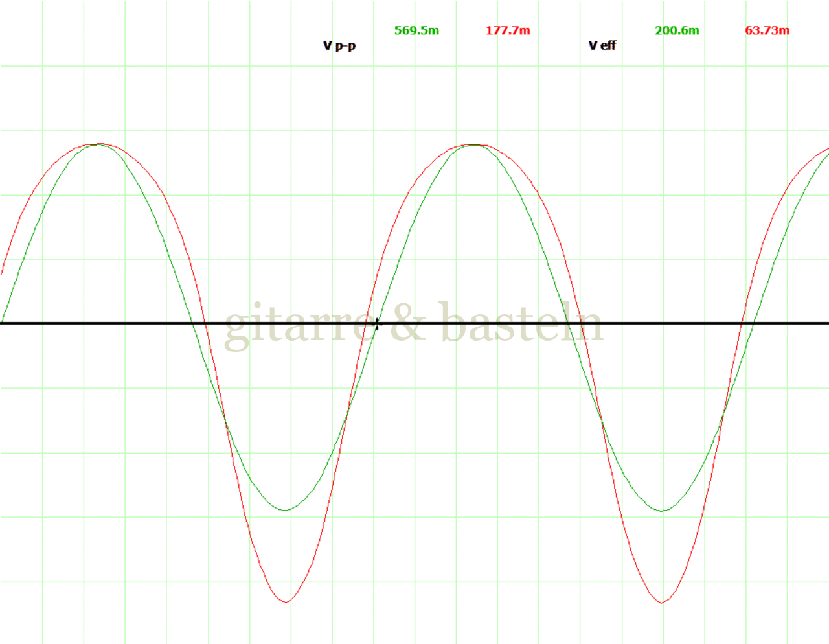This screenshot has width=829, height=644.
Task: Click the black crosshair cursor marker on zero line
Action: (377, 323)
